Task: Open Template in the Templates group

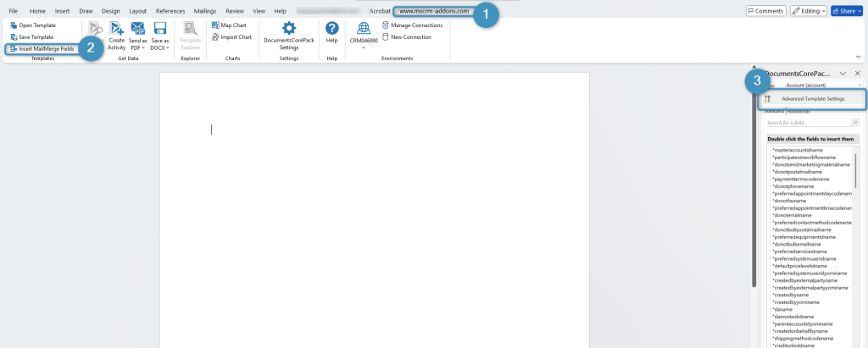Action: [33, 25]
